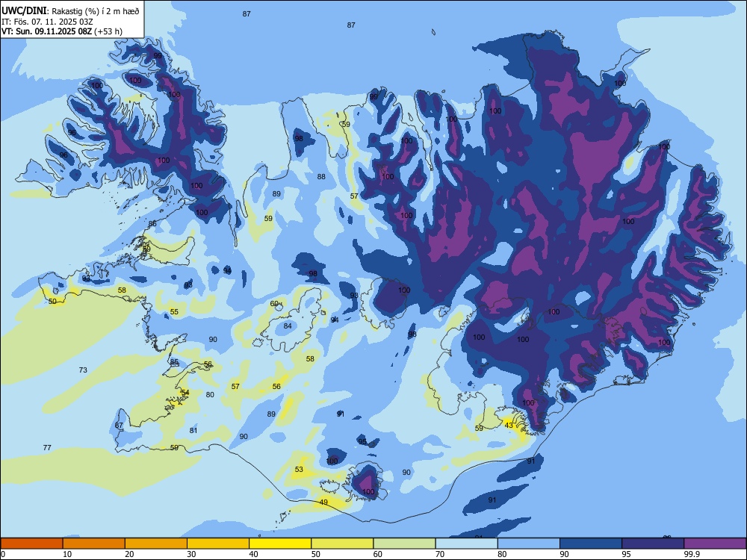Click the dark orange 0–10 legend swatch
The height and width of the screenshot is (560, 747).
(31, 544)
